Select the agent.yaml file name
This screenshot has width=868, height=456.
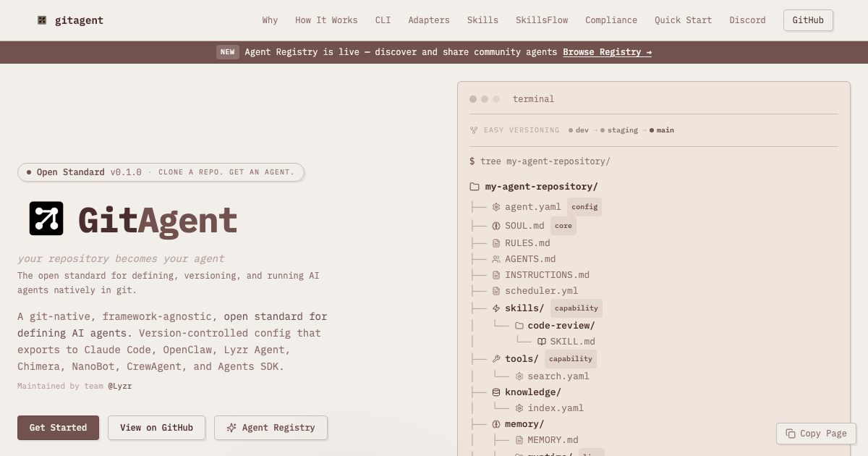point(533,207)
